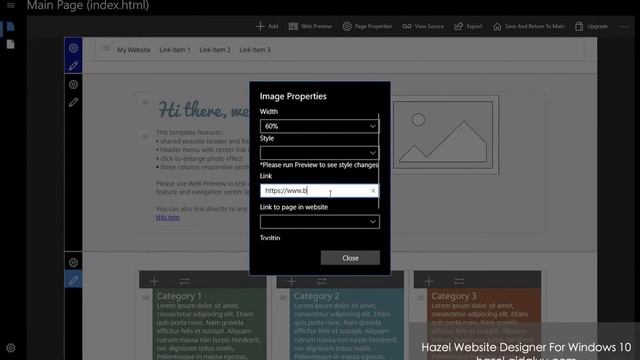Open Link to page in website dropdown

[x=320, y=222]
